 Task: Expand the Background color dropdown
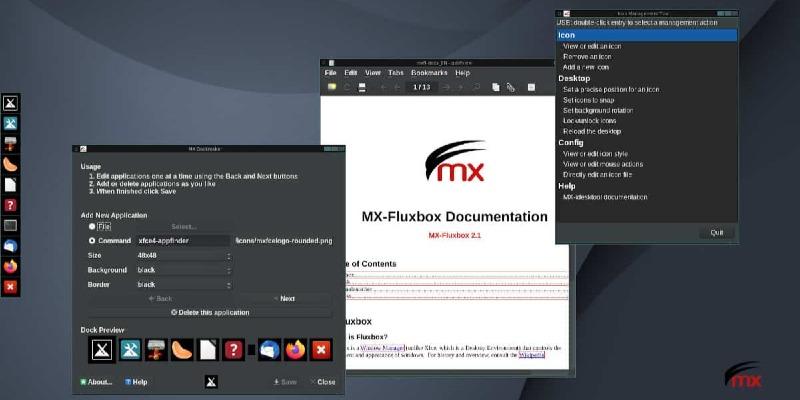183,270
